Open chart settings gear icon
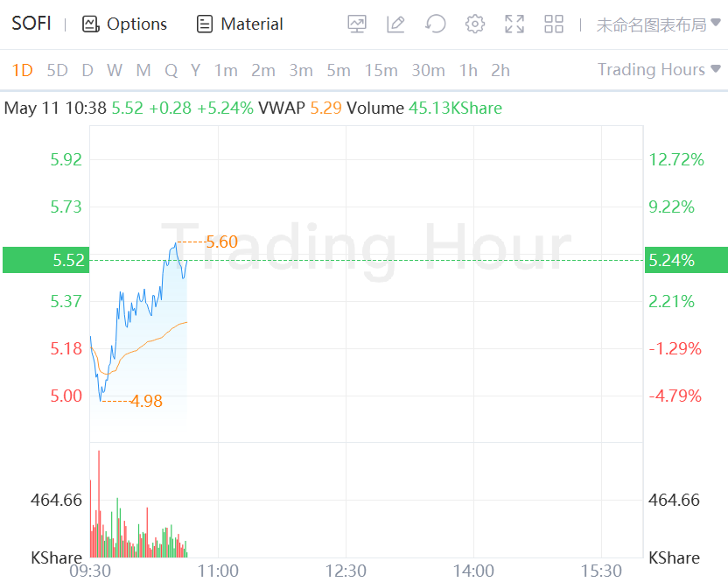 [475, 25]
